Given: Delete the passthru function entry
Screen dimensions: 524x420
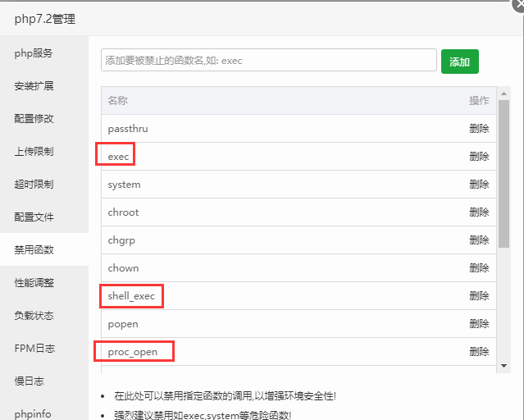Looking at the screenshot, I should click(x=479, y=129).
